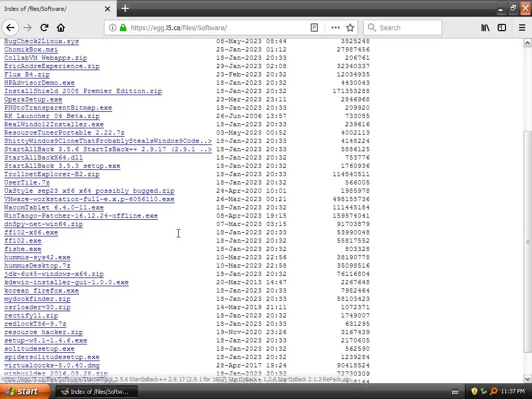Bookmark this page with the star
This screenshot has width=532, height=399.
(x=350, y=28)
